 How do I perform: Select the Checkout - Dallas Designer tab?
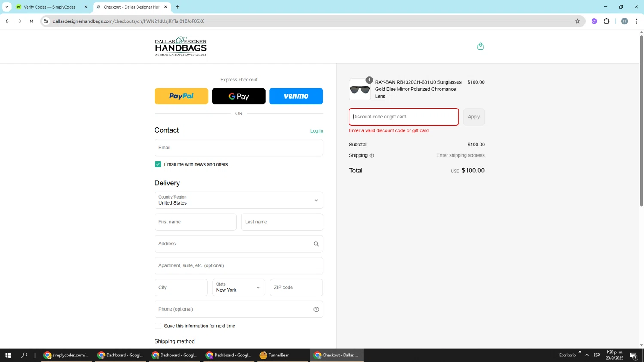[131, 7]
